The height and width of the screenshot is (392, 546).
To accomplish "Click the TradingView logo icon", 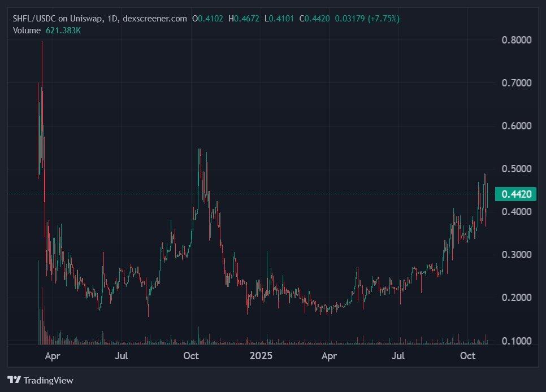I will tap(14, 380).
